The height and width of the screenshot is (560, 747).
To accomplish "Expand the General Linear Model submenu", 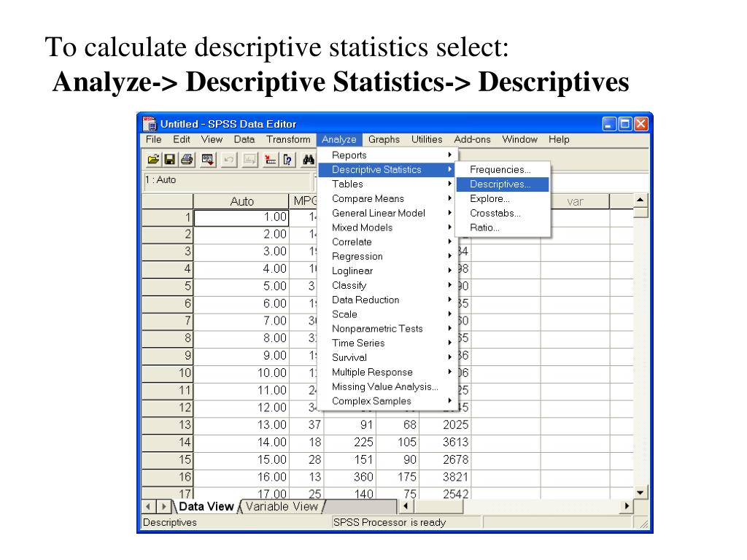I will click(x=387, y=213).
